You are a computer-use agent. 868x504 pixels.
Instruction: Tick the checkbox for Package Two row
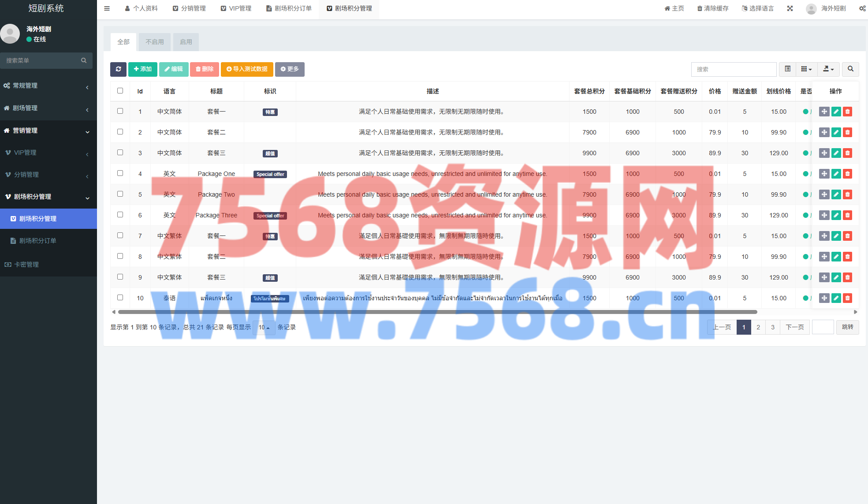click(x=120, y=194)
